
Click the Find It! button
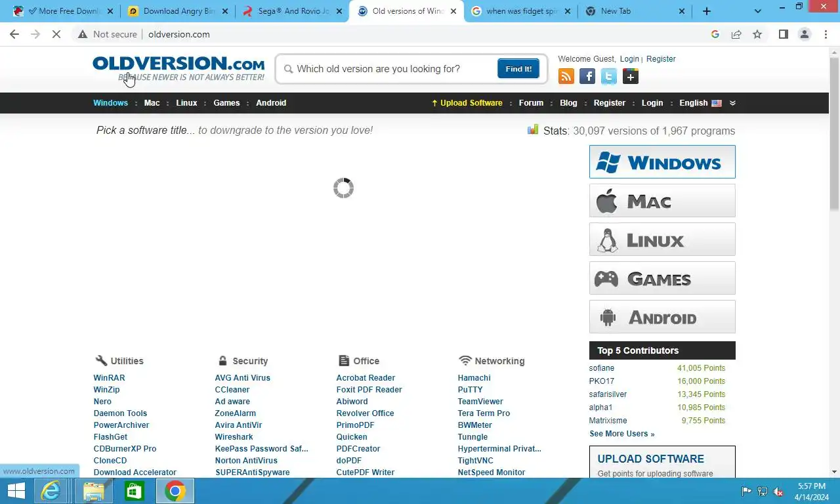(518, 68)
